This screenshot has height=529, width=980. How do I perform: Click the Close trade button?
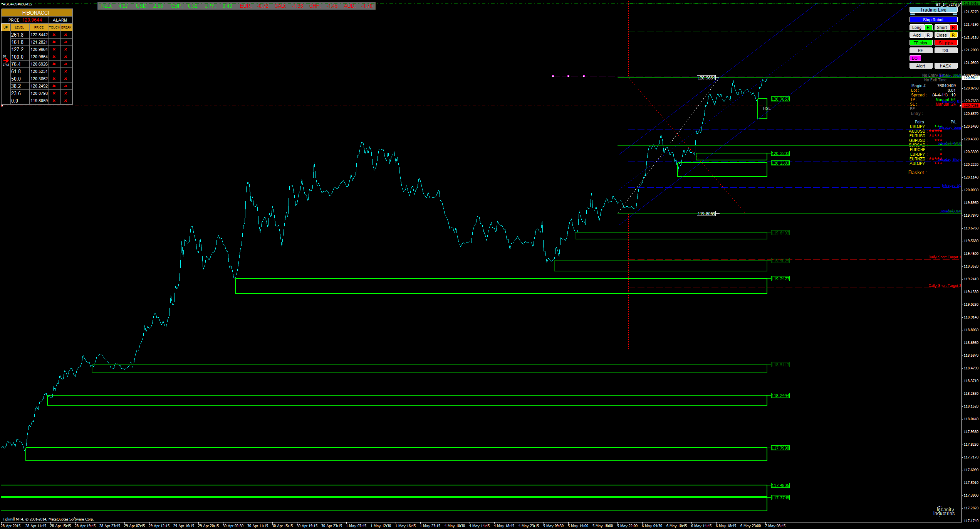click(942, 35)
